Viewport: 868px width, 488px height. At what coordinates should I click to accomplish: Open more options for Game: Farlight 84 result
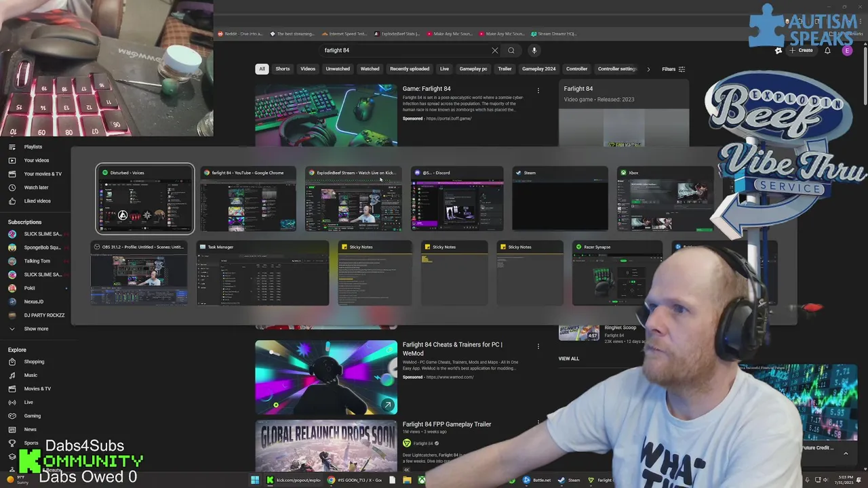tap(538, 90)
